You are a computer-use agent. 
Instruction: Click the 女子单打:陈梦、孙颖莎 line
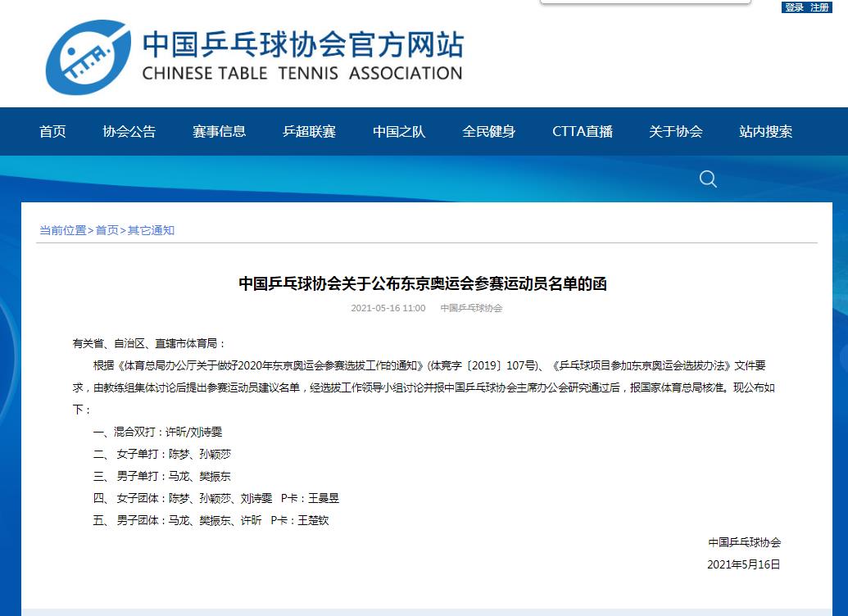click(x=161, y=455)
